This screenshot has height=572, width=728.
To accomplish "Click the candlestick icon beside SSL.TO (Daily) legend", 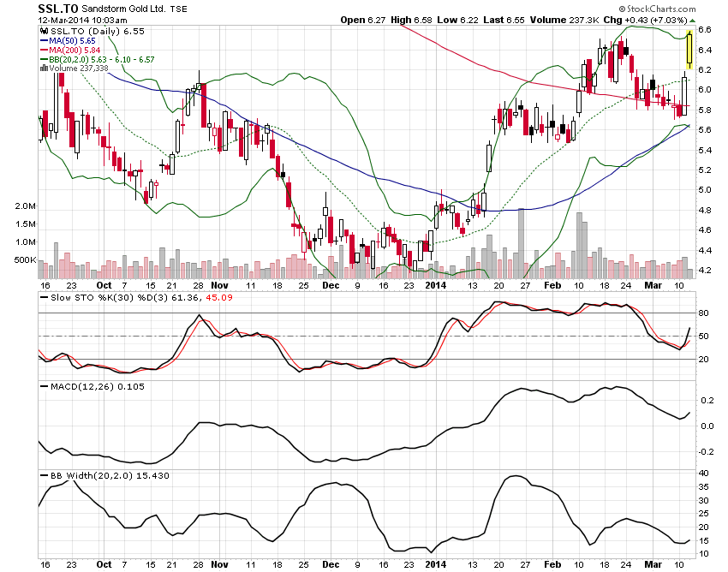I will click(44, 32).
